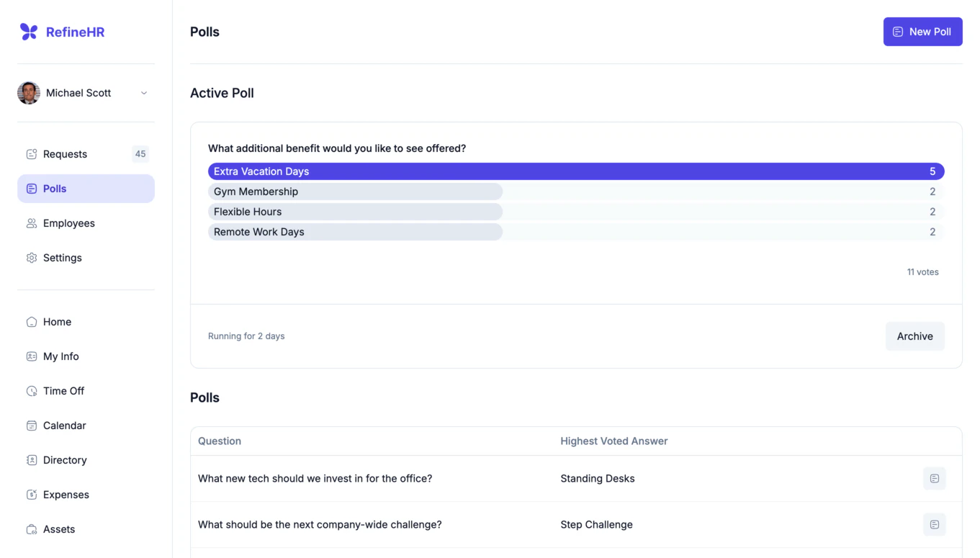Screen dimensions: 980x558
Task: Open Settings via the gear icon
Action: 31,257
